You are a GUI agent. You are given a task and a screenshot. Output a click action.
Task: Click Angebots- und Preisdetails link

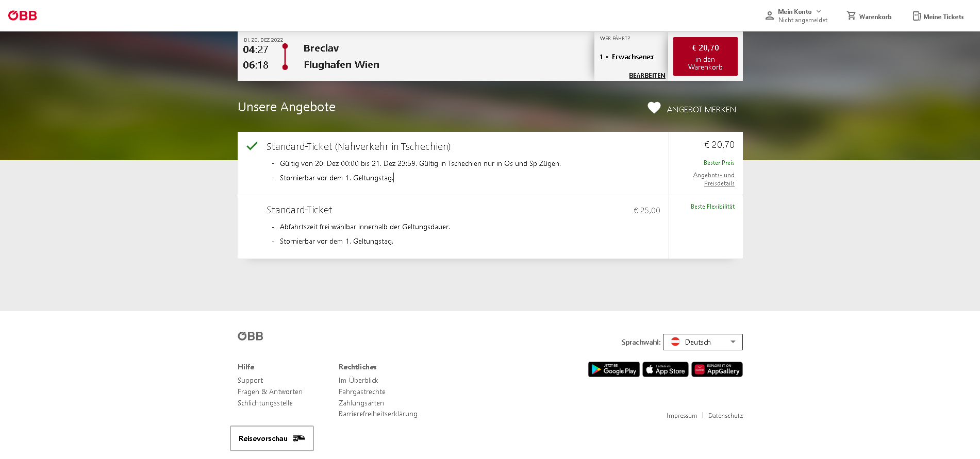point(714,179)
